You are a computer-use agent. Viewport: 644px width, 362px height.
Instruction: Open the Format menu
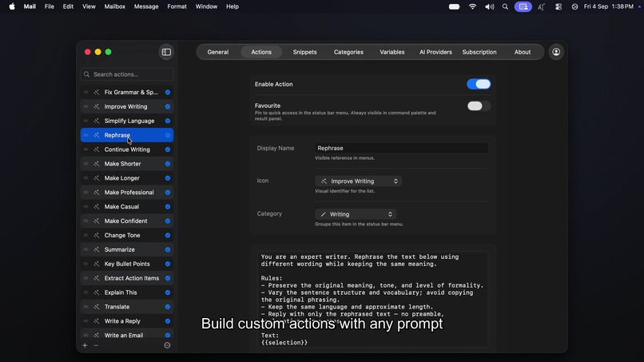[x=177, y=6]
